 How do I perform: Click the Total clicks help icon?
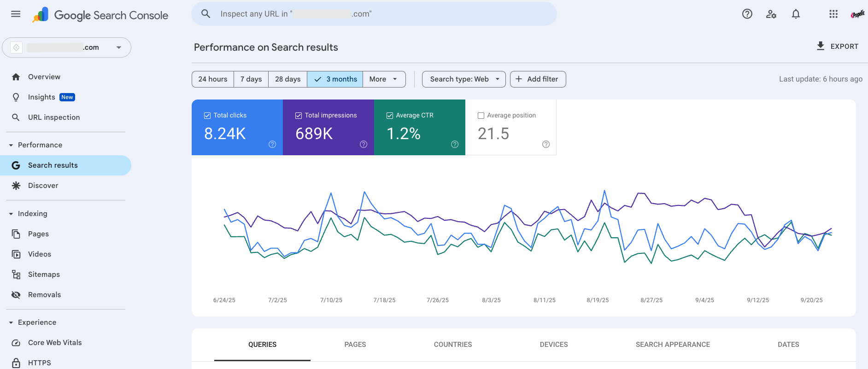coord(272,144)
